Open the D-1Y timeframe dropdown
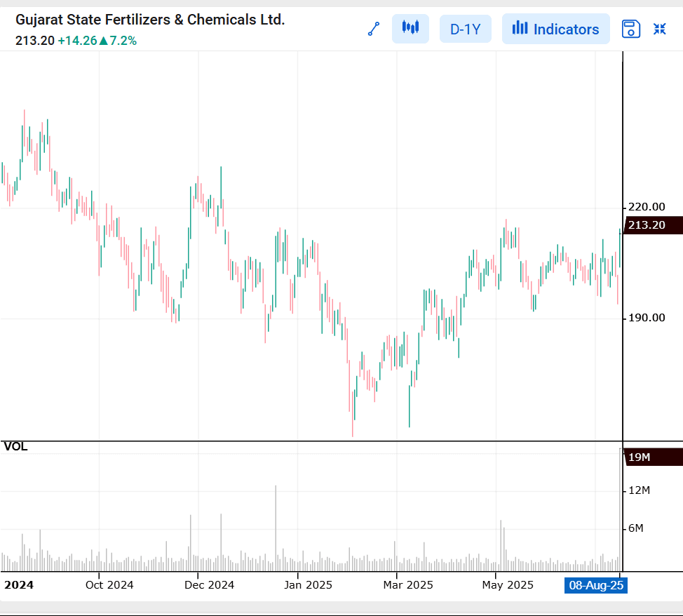The width and height of the screenshot is (683, 616). (x=465, y=29)
